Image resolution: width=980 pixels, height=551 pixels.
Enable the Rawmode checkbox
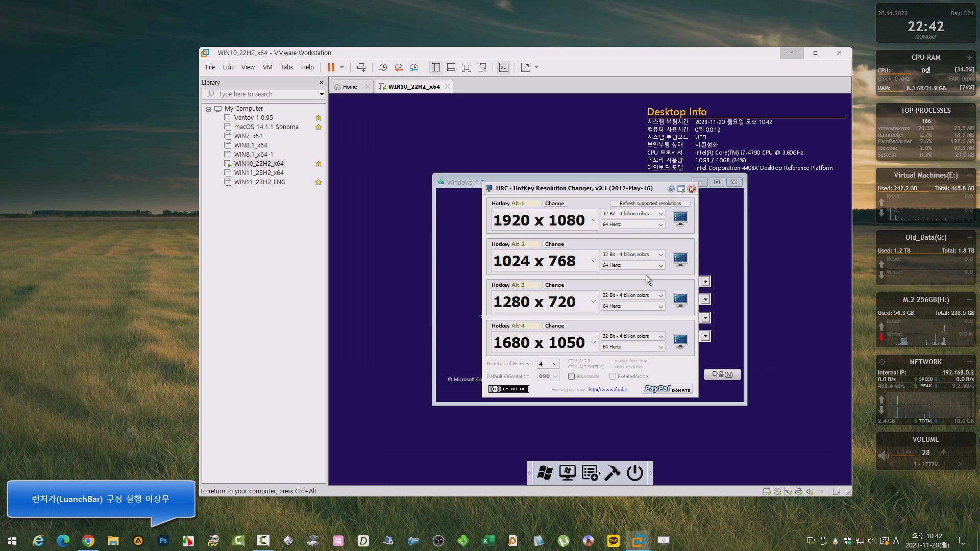pos(572,377)
